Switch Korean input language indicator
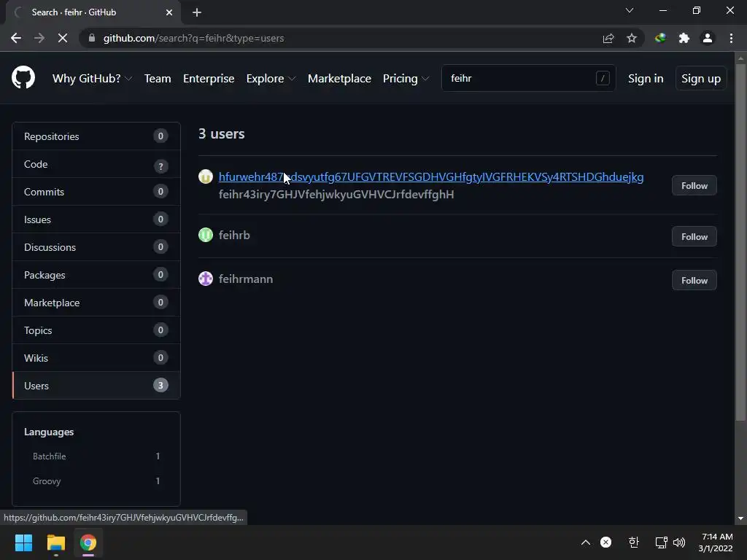Image resolution: width=747 pixels, height=560 pixels. point(633,542)
